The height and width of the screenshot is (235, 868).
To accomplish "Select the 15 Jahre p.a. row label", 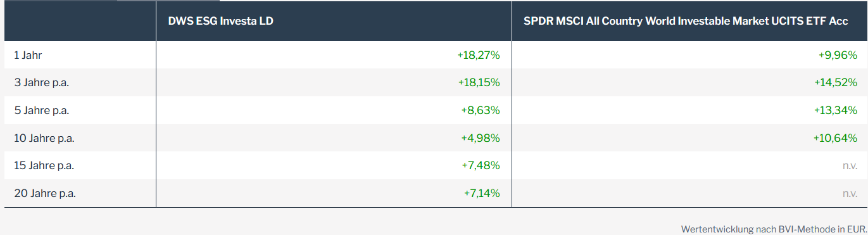I will point(44,165).
